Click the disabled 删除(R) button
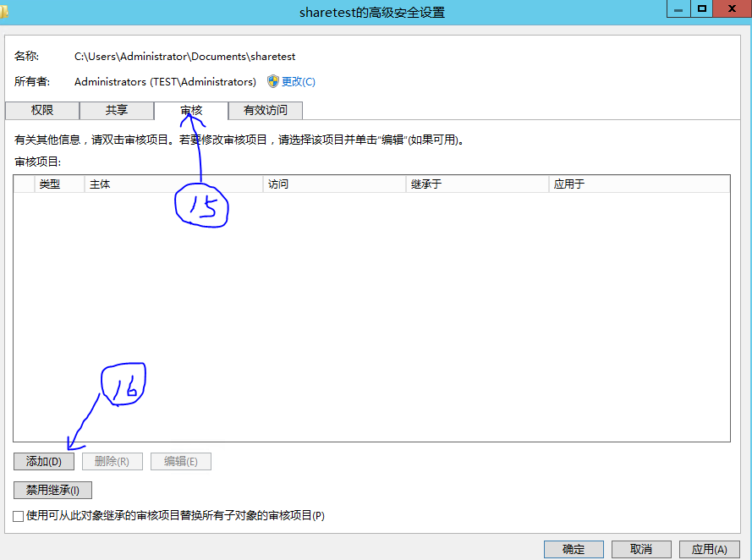This screenshot has width=752, height=560. (112, 461)
